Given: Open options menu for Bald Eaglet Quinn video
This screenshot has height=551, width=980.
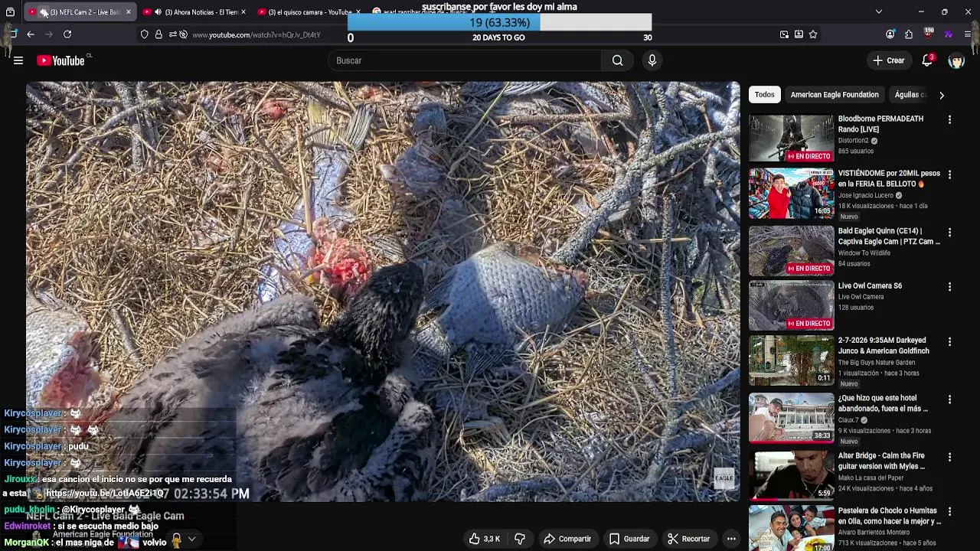Looking at the screenshot, I should [949, 232].
